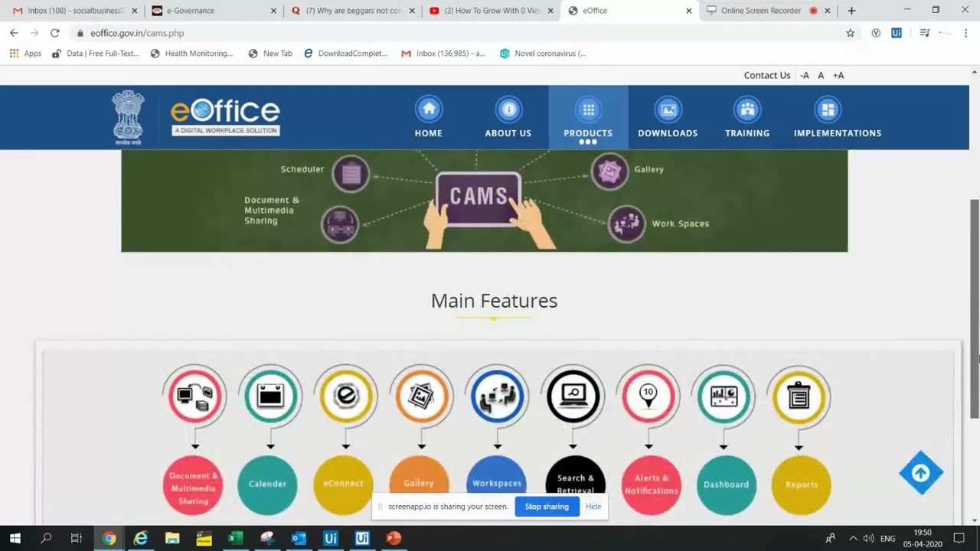Click the red Alerts & Notifications circle

click(652, 485)
